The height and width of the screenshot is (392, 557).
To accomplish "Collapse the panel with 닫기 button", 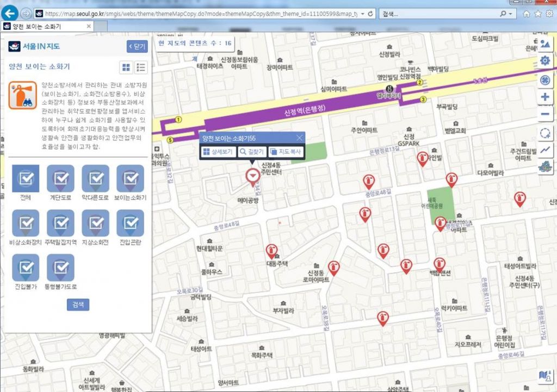I will pos(137,47).
